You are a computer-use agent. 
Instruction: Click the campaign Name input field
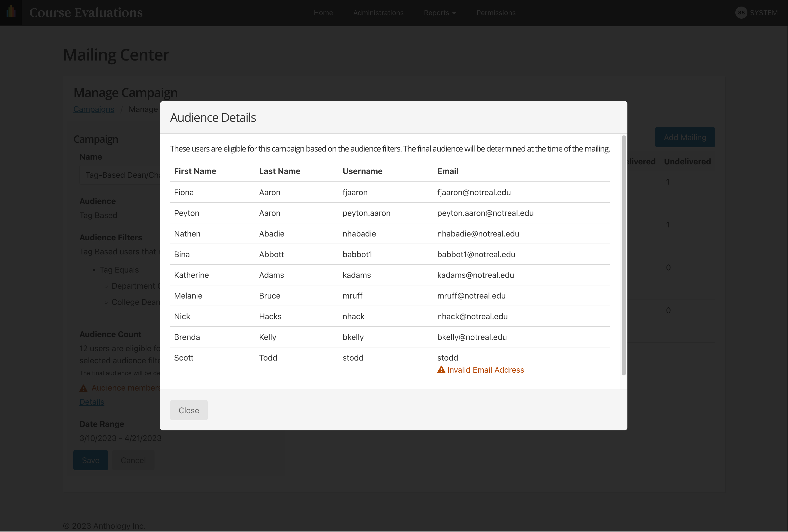point(120,175)
